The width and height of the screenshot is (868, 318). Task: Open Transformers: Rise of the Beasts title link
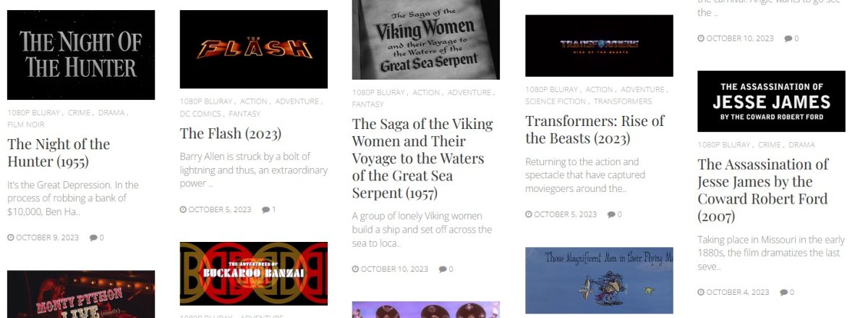[595, 129]
